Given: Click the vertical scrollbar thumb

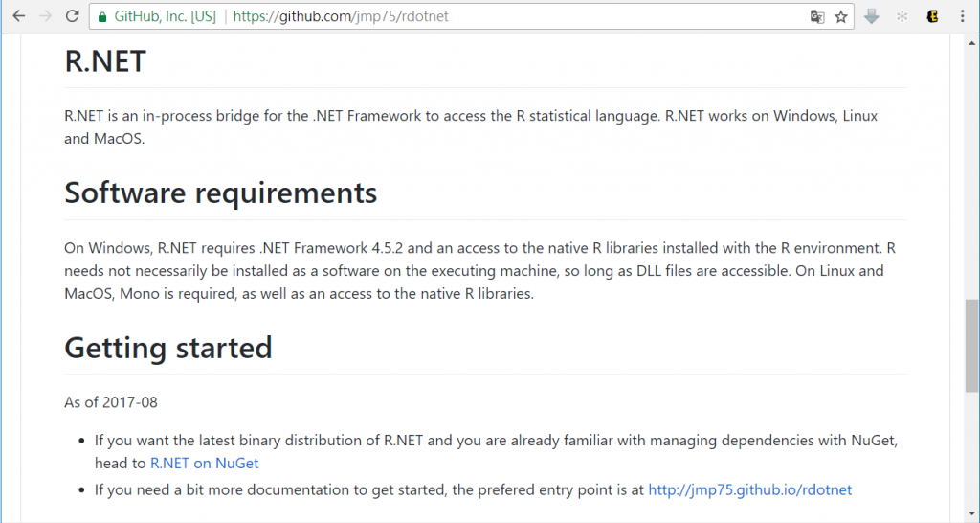Looking at the screenshot, I should tap(972, 346).
